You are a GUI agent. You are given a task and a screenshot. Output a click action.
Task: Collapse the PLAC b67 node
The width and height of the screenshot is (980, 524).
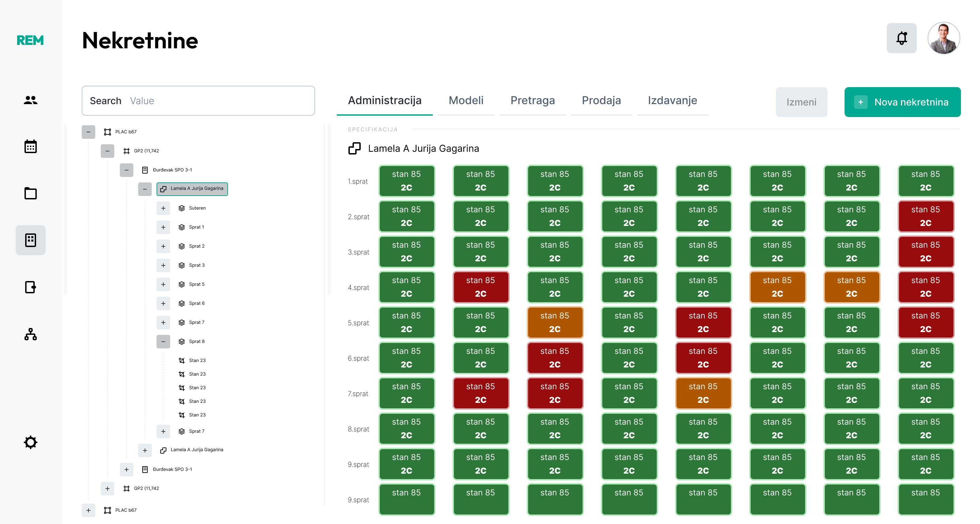[x=88, y=132]
